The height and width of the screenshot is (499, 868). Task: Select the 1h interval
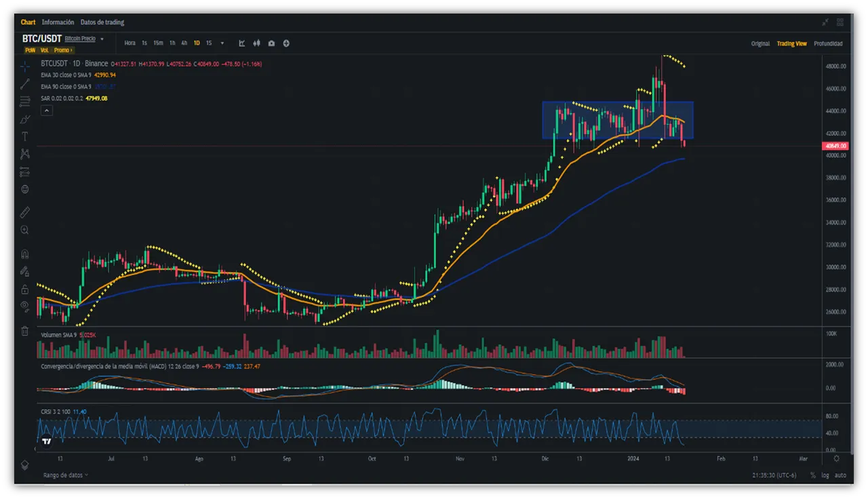(x=172, y=43)
